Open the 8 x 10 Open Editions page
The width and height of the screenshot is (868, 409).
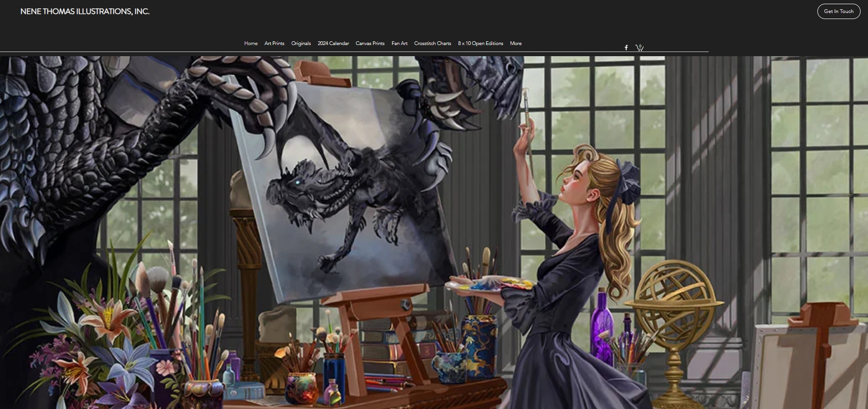(x=481, y=43)
